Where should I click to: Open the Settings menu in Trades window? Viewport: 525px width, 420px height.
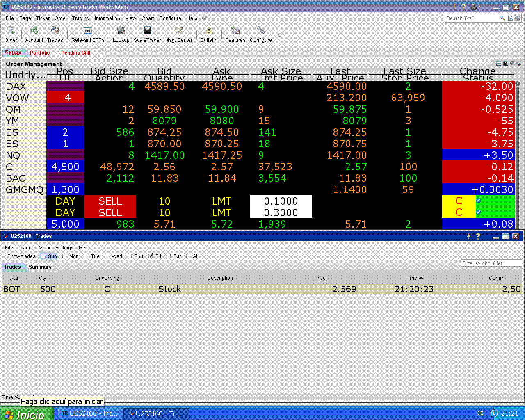pos(64,248)
